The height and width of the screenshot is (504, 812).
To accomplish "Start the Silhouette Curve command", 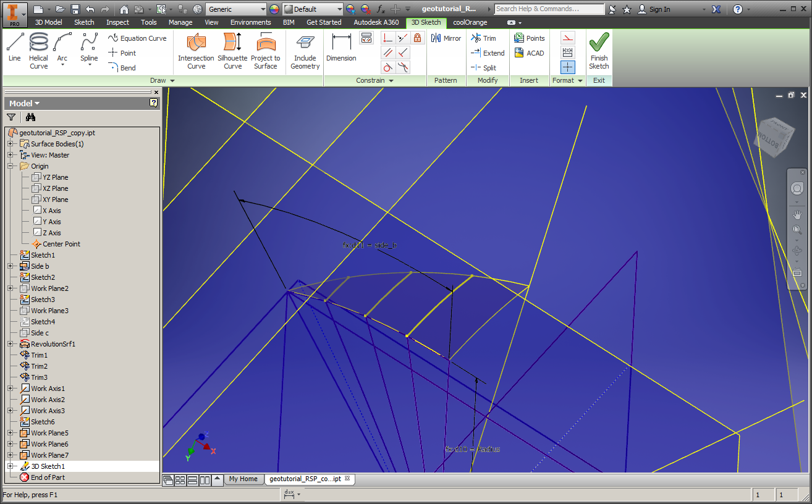I will [x=233, y=51].
